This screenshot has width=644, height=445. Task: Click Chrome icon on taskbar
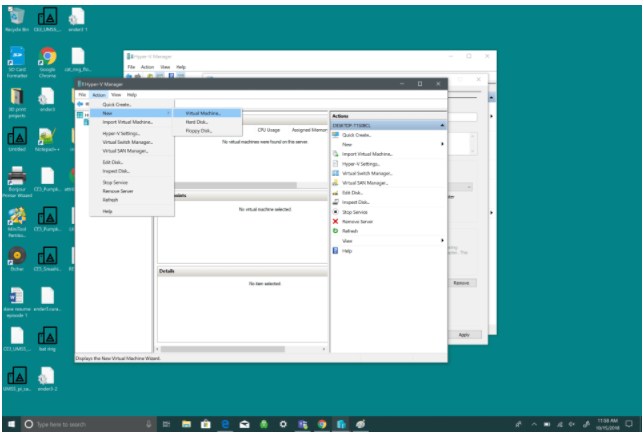[x=322, y=424]
